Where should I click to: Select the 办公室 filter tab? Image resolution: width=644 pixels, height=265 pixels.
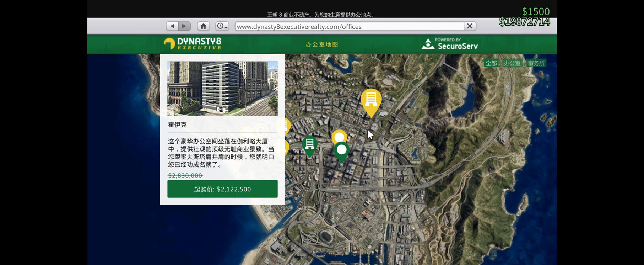coord(512,63)
